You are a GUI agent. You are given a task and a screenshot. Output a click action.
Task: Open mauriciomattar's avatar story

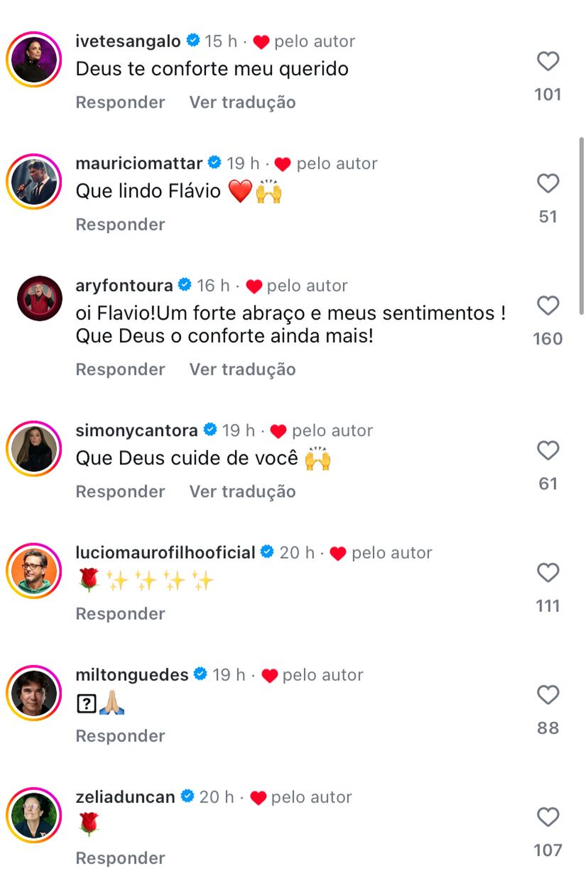pos(34,182)
